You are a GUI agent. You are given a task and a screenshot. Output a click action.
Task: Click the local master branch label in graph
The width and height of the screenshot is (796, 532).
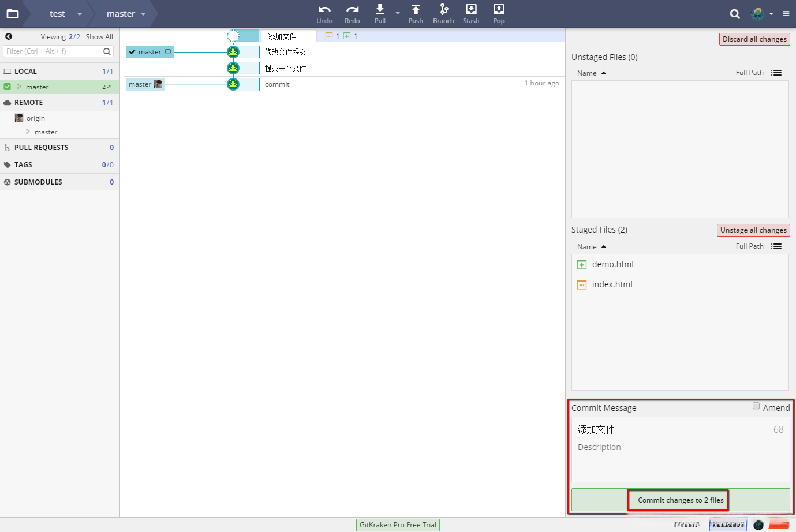(x=150, y=52)
